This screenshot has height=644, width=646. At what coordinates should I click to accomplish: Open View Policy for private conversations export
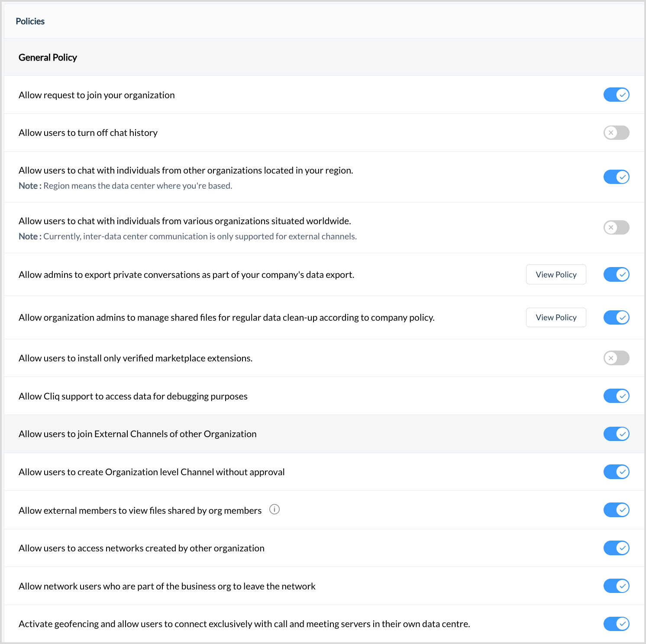pos(556,274)
